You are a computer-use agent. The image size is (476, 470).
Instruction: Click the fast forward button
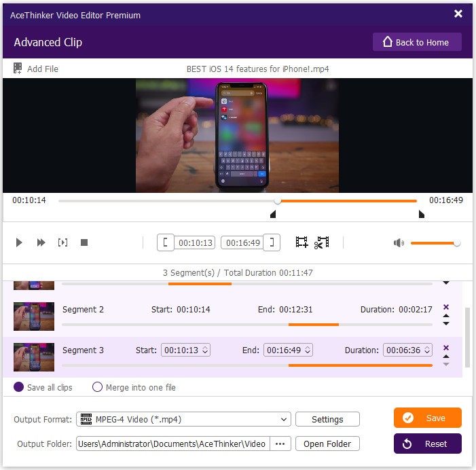pos(41,242)
